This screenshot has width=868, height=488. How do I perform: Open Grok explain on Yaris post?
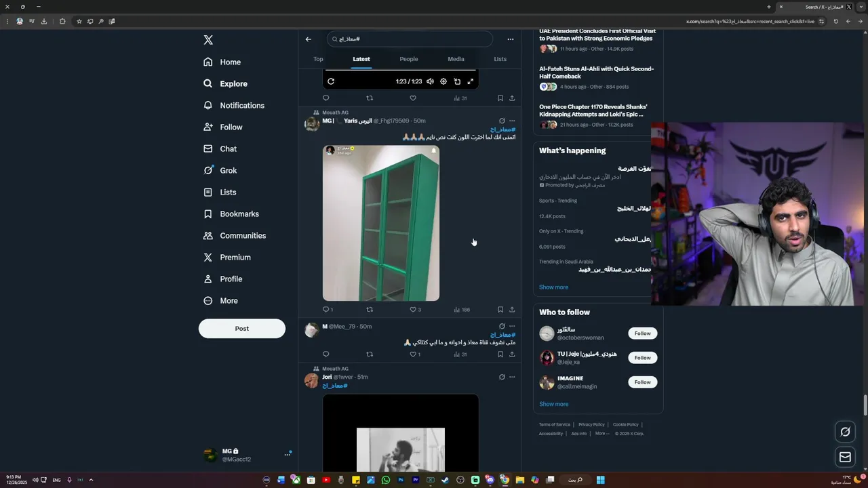click(502, 121)
